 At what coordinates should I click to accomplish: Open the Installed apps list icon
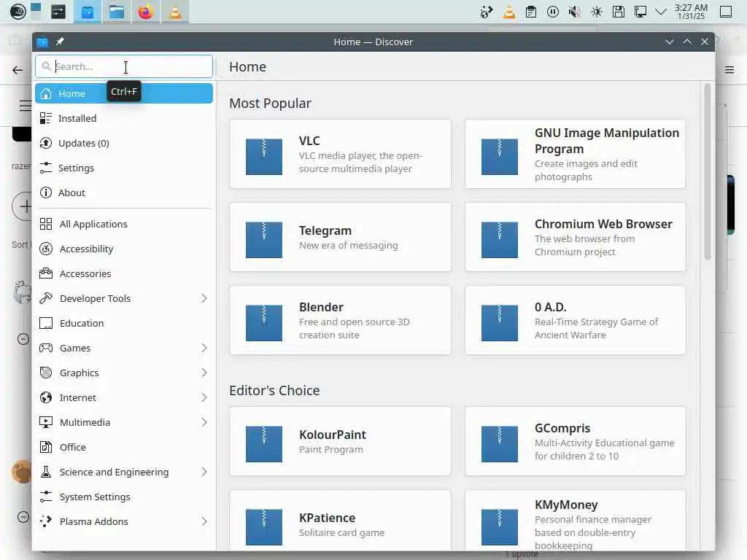tap(46, 118)
